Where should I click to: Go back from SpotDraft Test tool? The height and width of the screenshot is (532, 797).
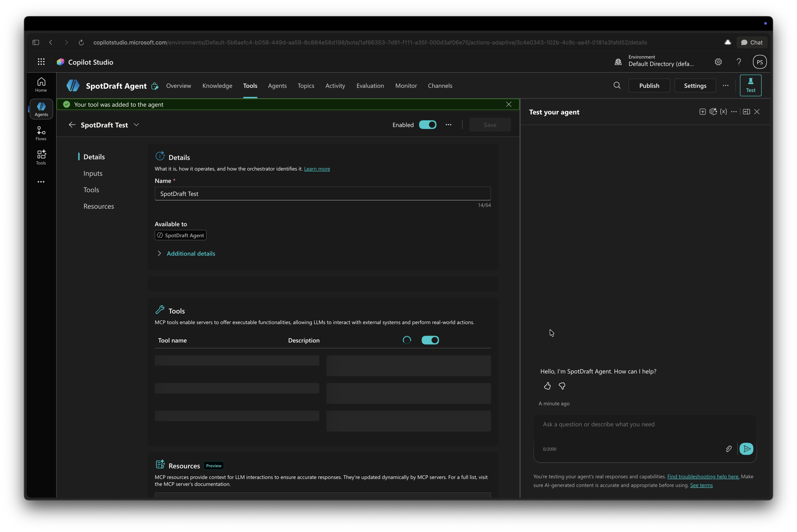(72, 125)
